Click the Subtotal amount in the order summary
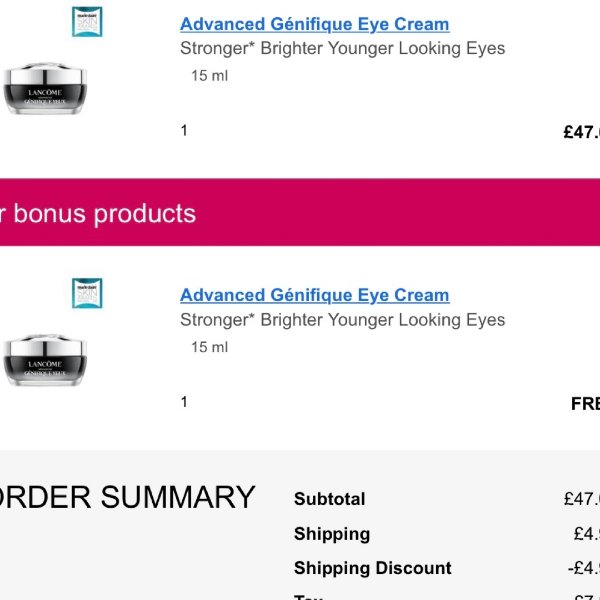600x600 pixels. 581,499
